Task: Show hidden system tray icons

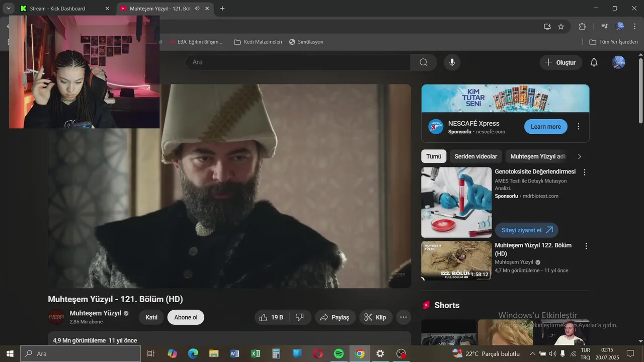Action: 533,353
